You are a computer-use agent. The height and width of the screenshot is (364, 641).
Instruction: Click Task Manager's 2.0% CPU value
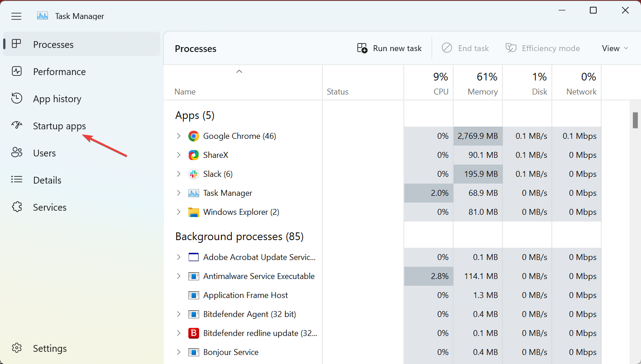[428, 193]
